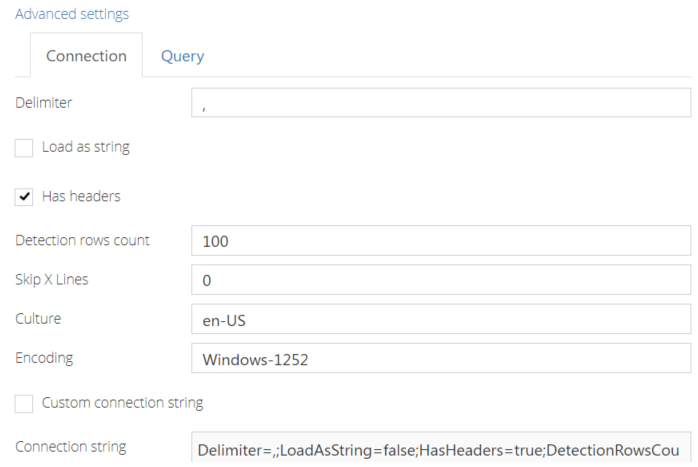The image size is (698, 467).
Task: Click the Encoding label
Action: (x=44, y=358)
